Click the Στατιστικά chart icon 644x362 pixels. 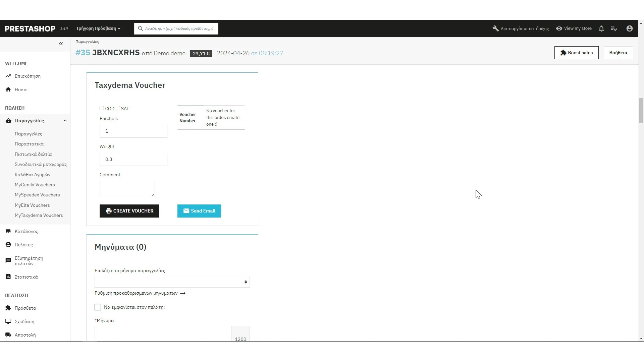(8, 277)
